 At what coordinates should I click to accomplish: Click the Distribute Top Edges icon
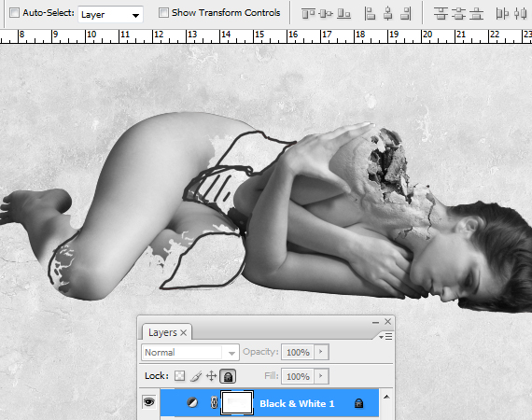tap(441, 14)
